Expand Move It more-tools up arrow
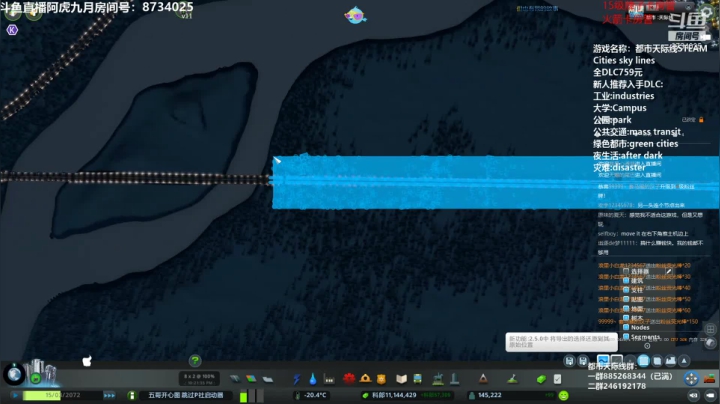This screenshot has width=720, height=404. click(x=684, y=361)
